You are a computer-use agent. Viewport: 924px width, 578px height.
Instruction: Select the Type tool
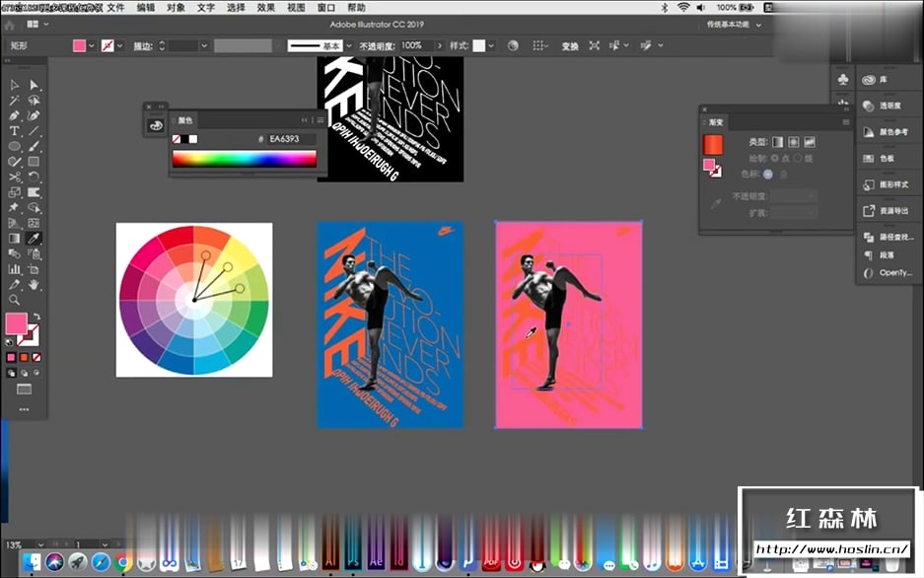[x=14, y=131]
